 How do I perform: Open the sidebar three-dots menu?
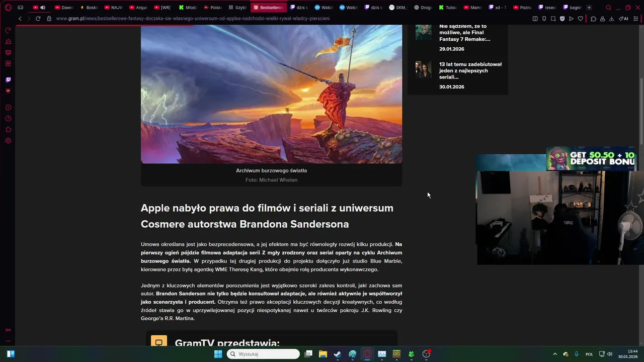(8, 340)
